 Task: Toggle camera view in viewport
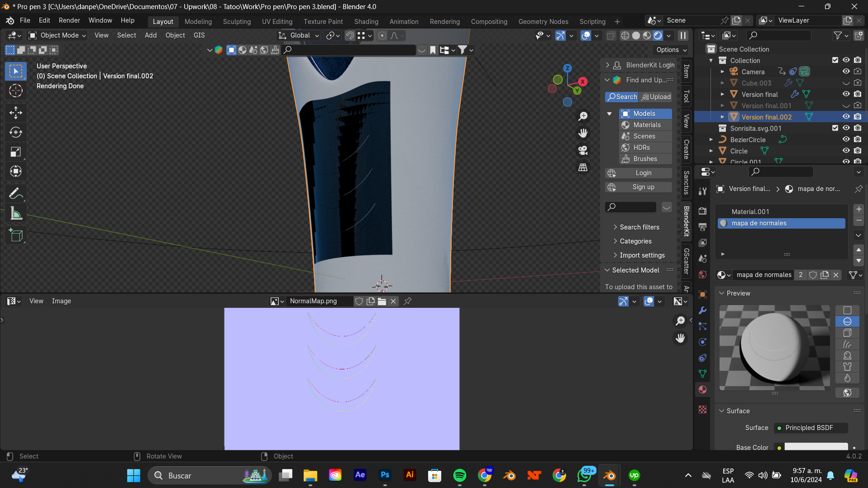583,150
